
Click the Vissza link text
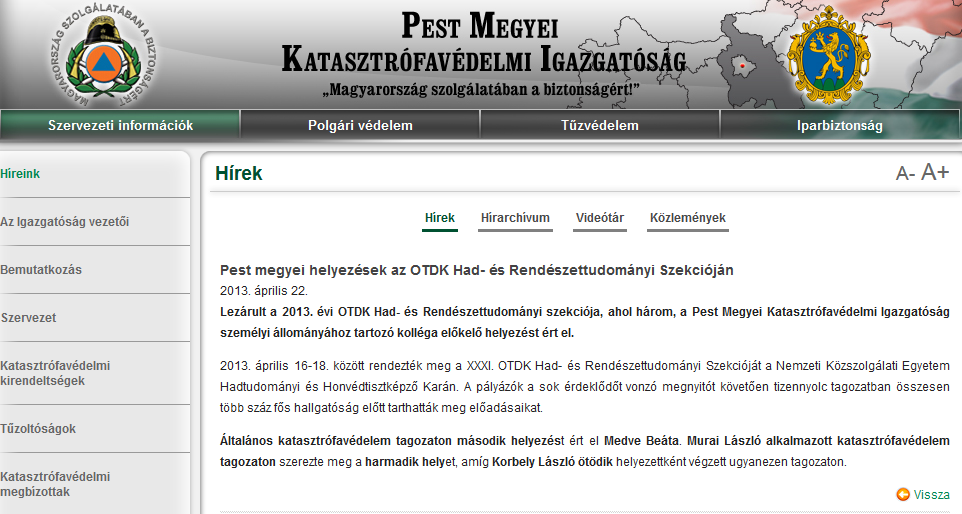(x=931, y=494)
